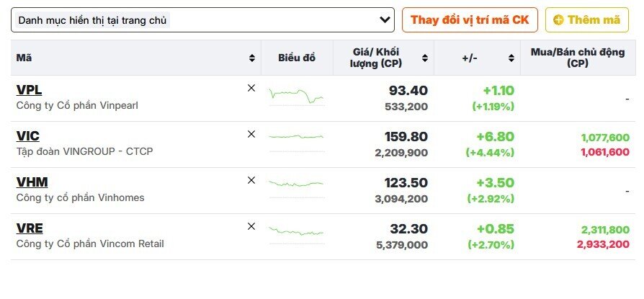View the VIC mini price chart
The image size is (644, 299).
(296, 137)
